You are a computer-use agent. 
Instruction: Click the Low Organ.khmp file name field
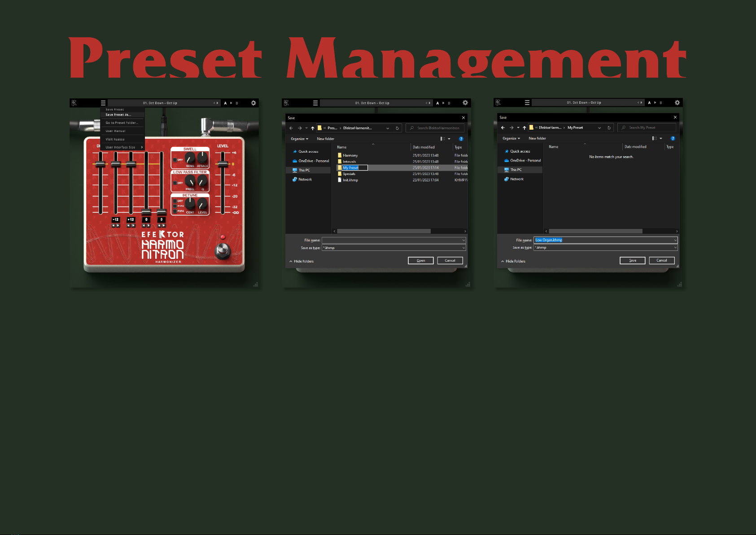(x=606, y=240)
